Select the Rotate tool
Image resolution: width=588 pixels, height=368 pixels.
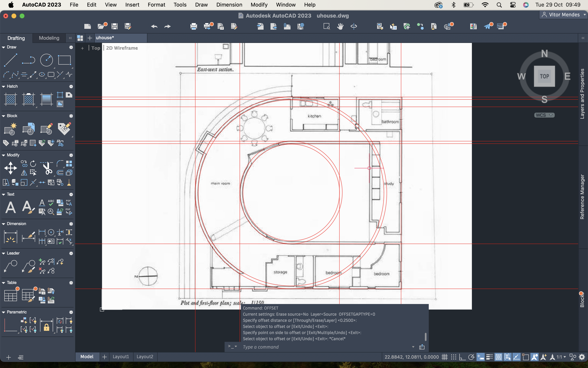pyautogui.click(x=33, y=164)
